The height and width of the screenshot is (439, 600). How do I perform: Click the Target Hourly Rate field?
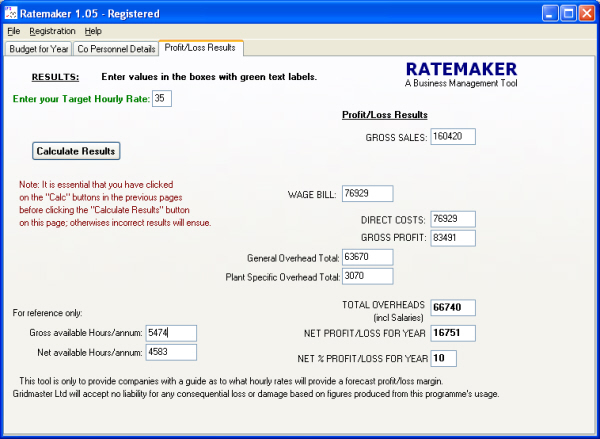[x=162, y=98]
